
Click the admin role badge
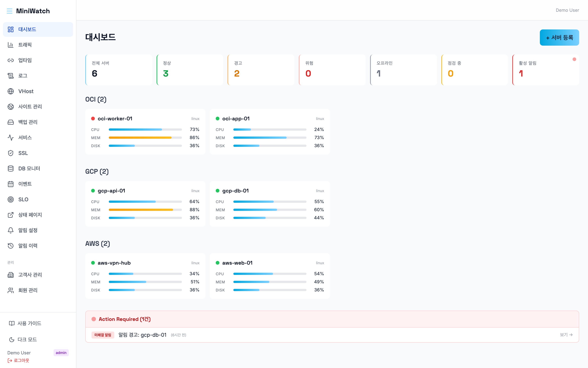click(x=61, y=353)
